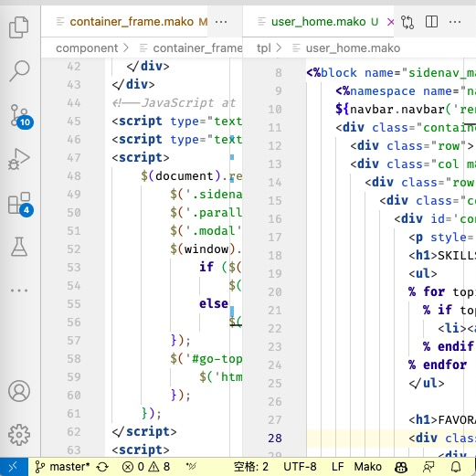Open the remote window indicator
The height and width of the screenshot is (476, 476).
tap(14, 467)
